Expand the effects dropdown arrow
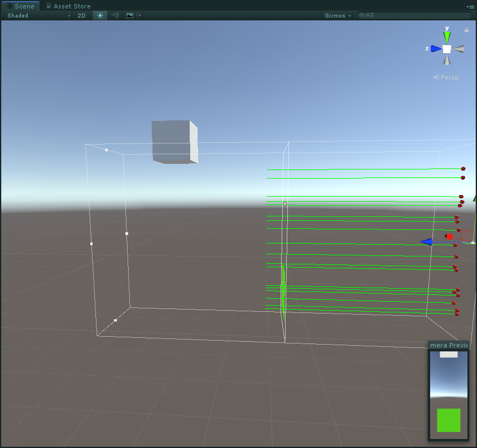The height and width of the screenshot is (448, 477). click(139, 15)
